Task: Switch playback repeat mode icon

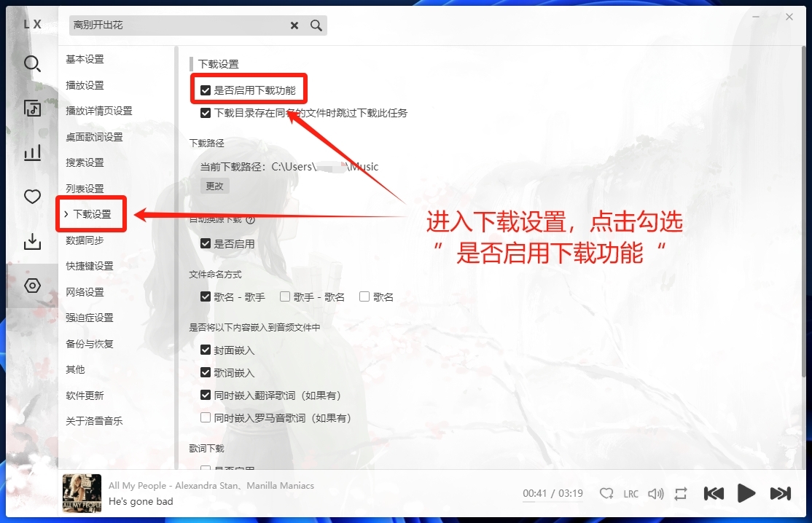Action: click(680, 494)
